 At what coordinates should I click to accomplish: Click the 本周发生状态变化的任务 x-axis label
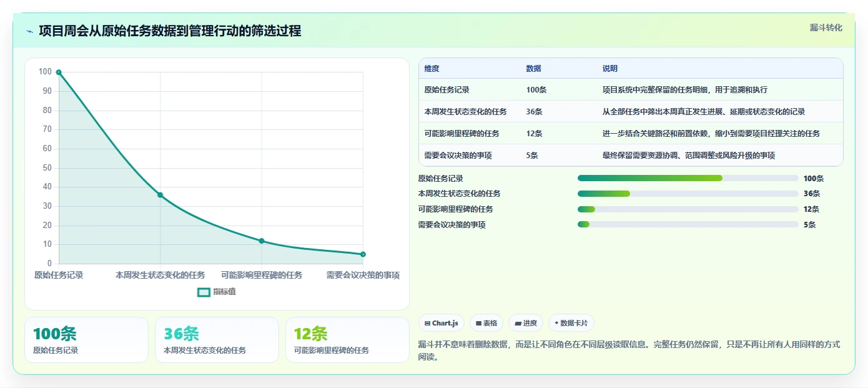tap(160, 275)
